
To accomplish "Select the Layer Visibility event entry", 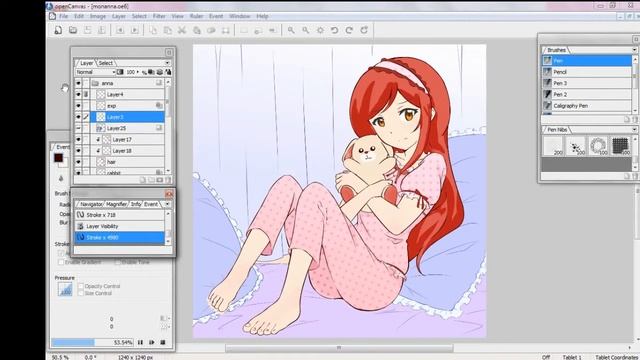I will (x=120, y=226).
